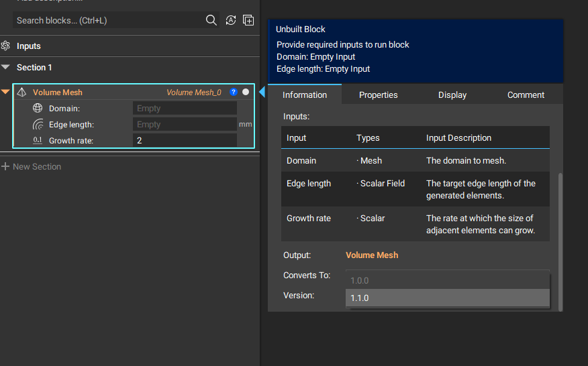Click the Domain Empty input field
This screenshot has width=588, height=366.
pos(185,109)
